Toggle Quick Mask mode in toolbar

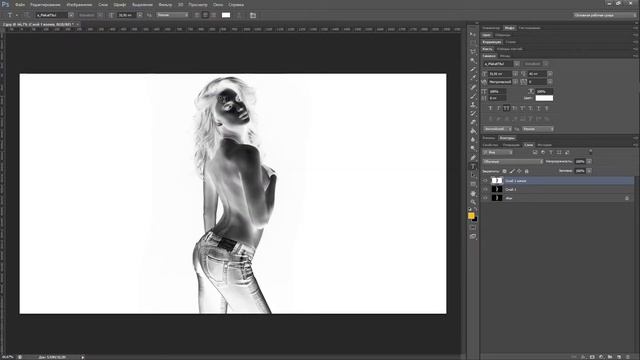(x=473, y=228)
